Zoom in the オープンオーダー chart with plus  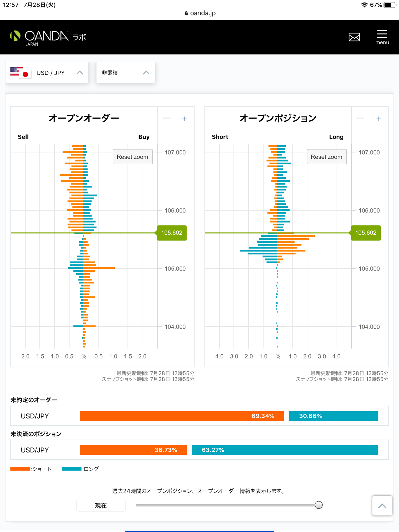(x=185, y=119)
